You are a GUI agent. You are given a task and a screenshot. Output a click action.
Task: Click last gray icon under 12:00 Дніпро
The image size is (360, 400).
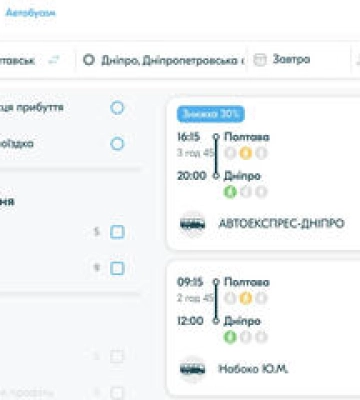coord(261,337)
